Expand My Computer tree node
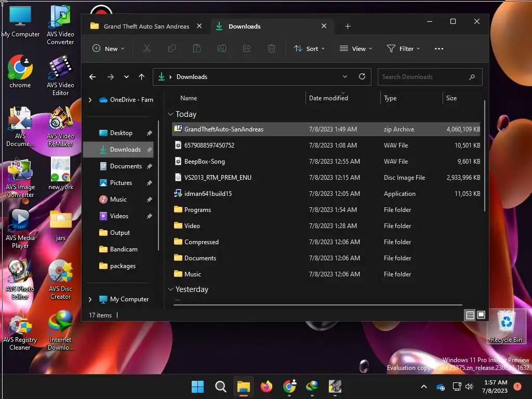This screenshot has height=399, width=532. (90, 299)
